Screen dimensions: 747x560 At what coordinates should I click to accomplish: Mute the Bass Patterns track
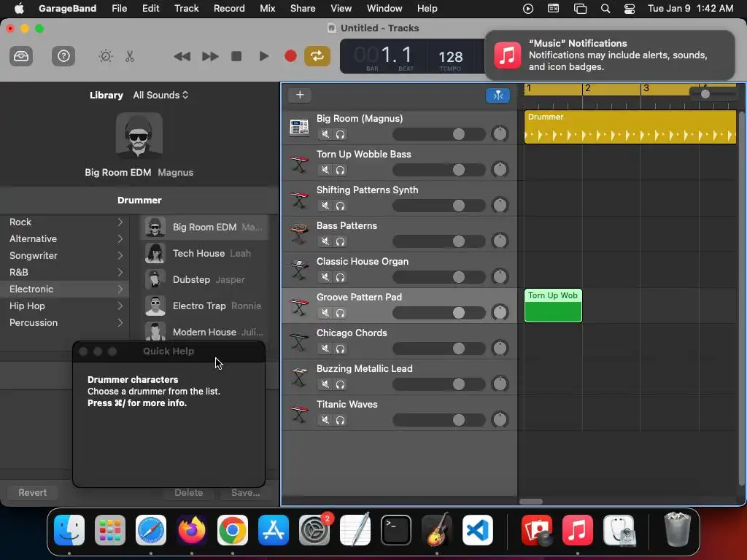(x=325, y=241)
